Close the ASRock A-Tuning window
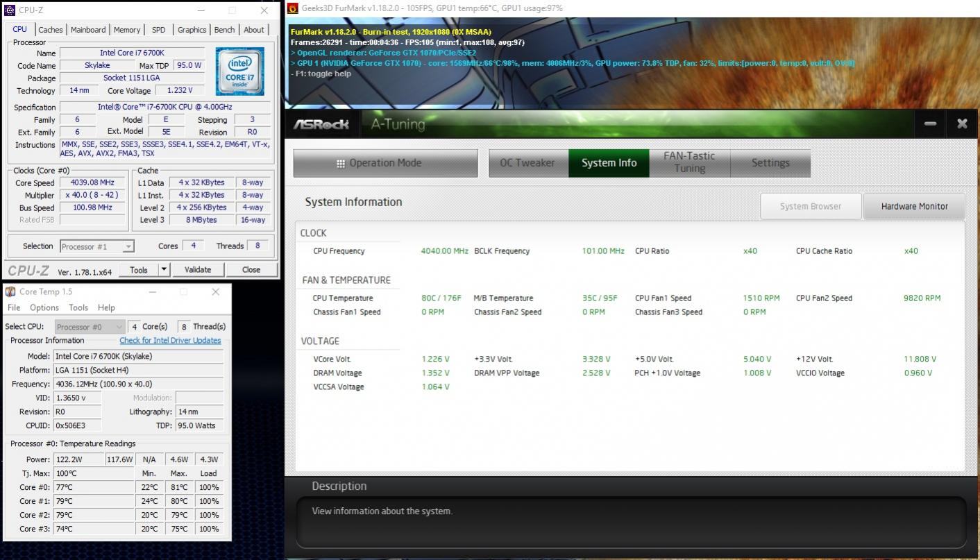The width and height of the screenshot is (980, 560). coord(962,124)
